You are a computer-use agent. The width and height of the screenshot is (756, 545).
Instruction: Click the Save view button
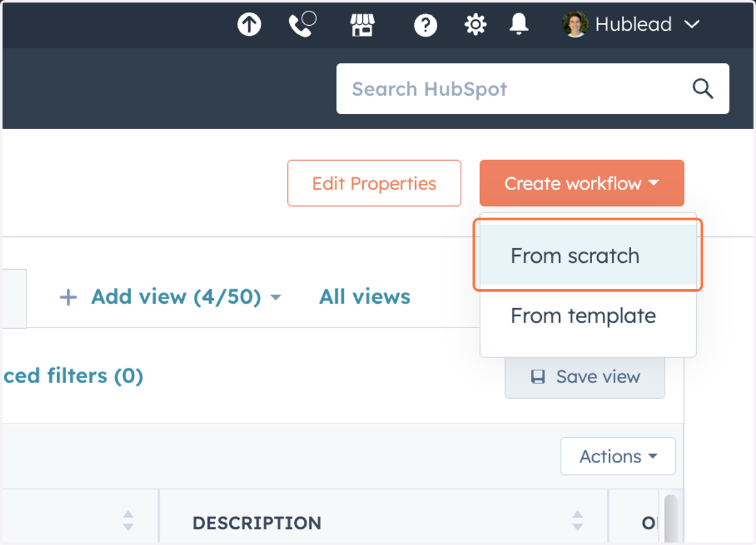(585, 377)
